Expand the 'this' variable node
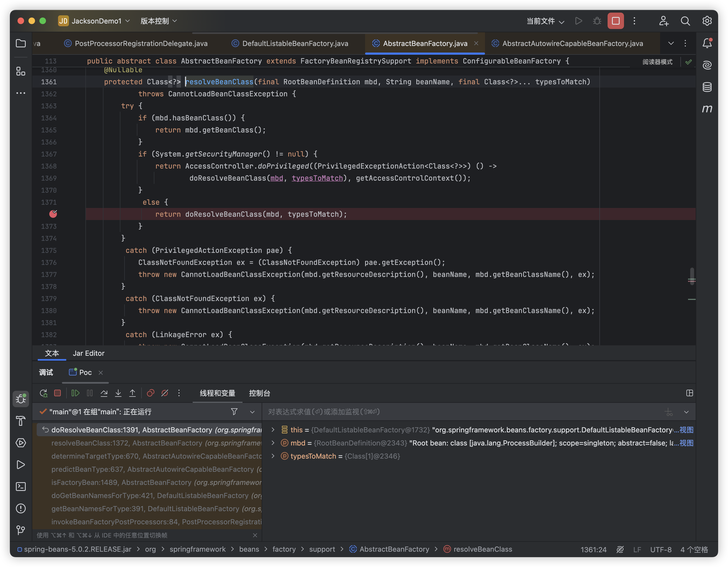This screenshot has height=567, width=728. 273,430
